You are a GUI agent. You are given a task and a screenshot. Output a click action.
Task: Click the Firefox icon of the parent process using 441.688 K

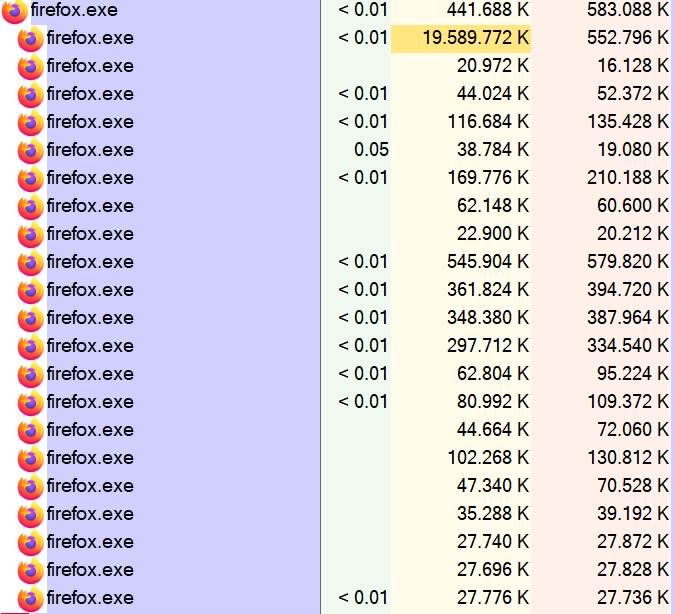pyautogui.click(x=15, y=12)
